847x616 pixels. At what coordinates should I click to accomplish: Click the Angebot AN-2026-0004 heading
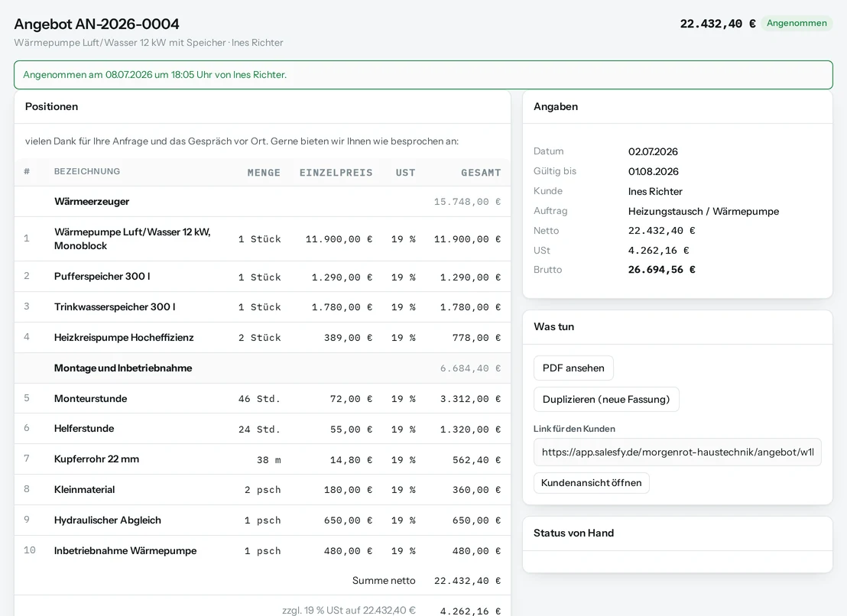pos(96,24)
